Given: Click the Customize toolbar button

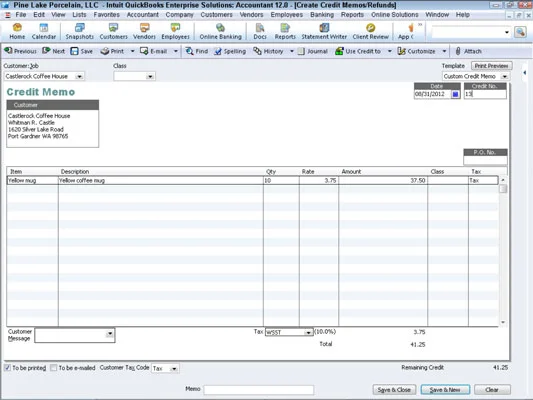Looking at the screenshot, I should coord(417,51).
